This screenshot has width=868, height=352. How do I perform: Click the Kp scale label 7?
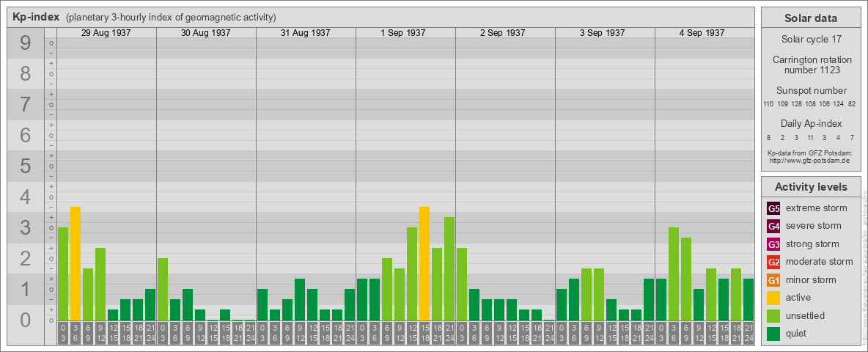(x=25, y=105)
